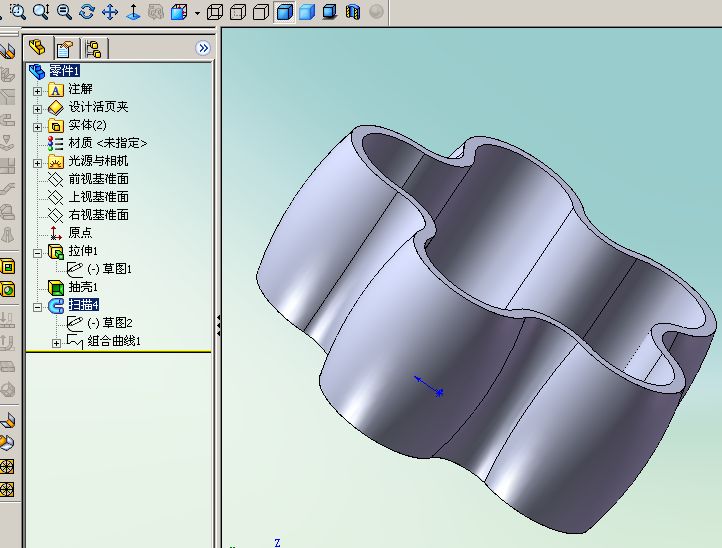
Task: Click the 上视基准面 plane icon
Action: 56,197
